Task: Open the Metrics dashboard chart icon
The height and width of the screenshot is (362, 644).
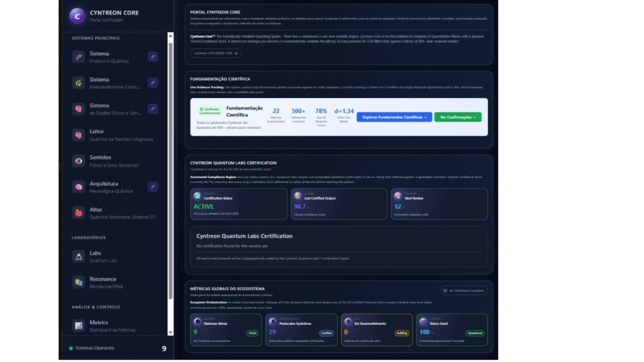Action: 78,326
